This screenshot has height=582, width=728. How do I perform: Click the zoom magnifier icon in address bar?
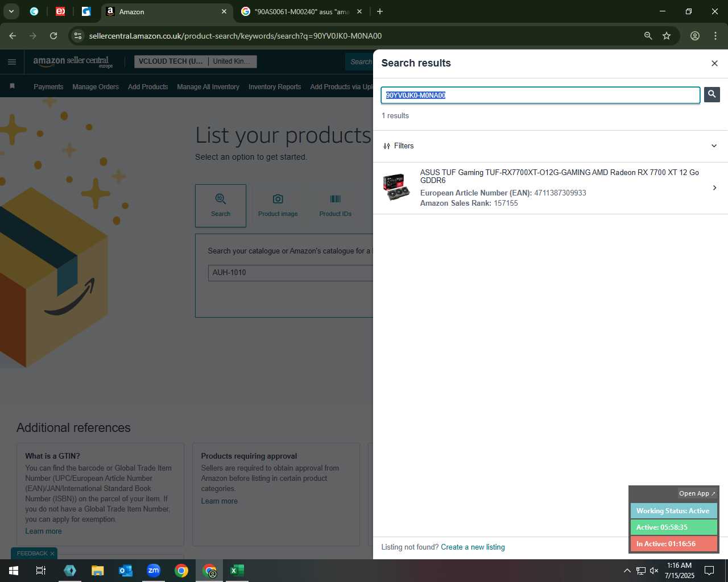point(648,36)
